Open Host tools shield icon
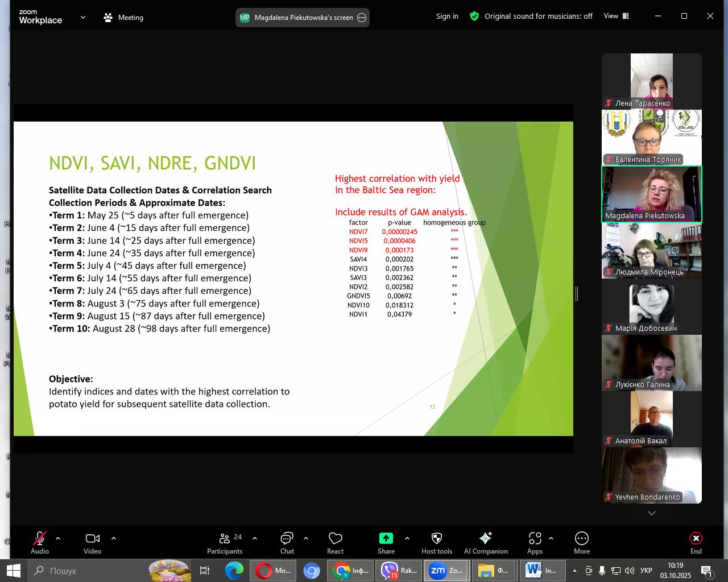This screenshot has height=582, width=728. [436, 543]
